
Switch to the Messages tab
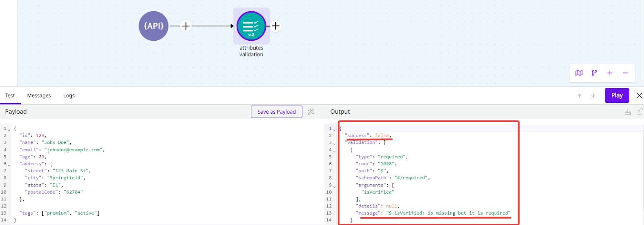click(x=39, y=96)
